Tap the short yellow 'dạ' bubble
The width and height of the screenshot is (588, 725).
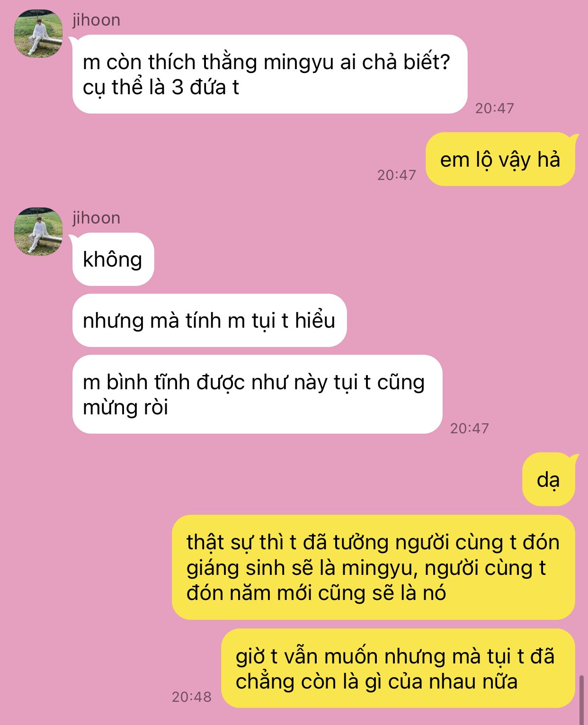(549, 480)
